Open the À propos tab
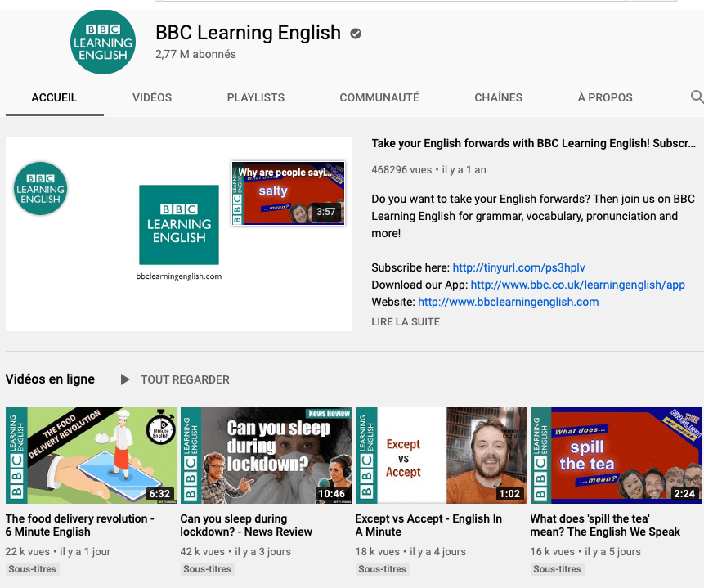Viewport: 704px width, 588px height. click(605, 97)
